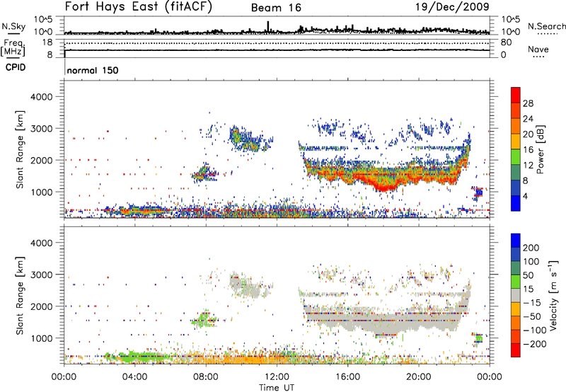This screenshot has width=566, height=392.
Task: Click the 'Power [dB]' colorbar title
Action: [x=541, y=149]
